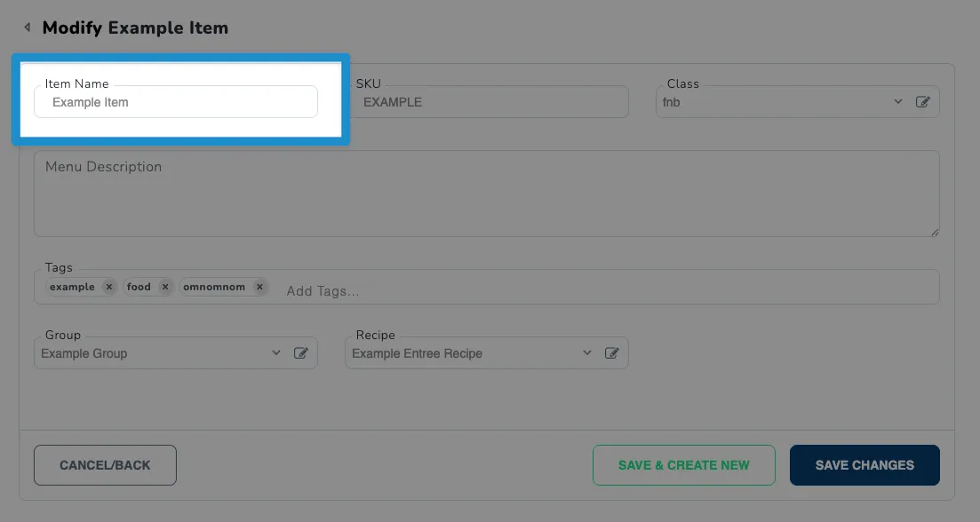
Task: Click the Save Changes button
Action: coord(864,465)
